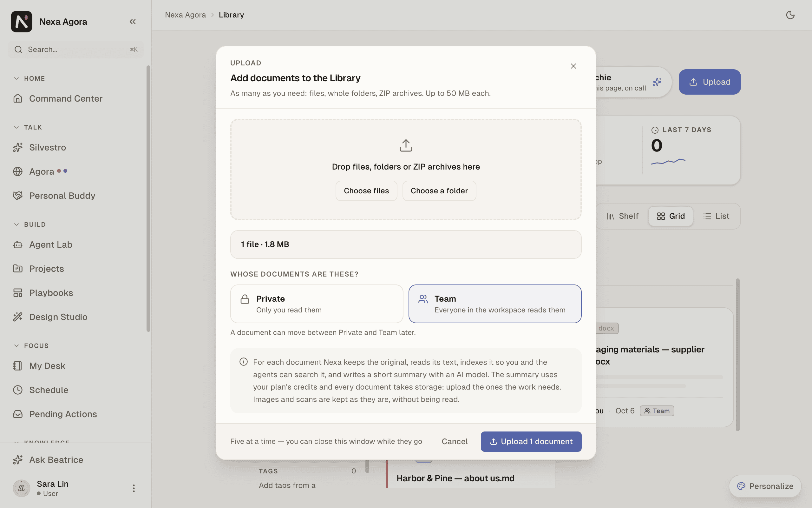Collapse the HOME section
Viewport: 812px width, 508px height.
pyautogui.click(x=29, y=79)
